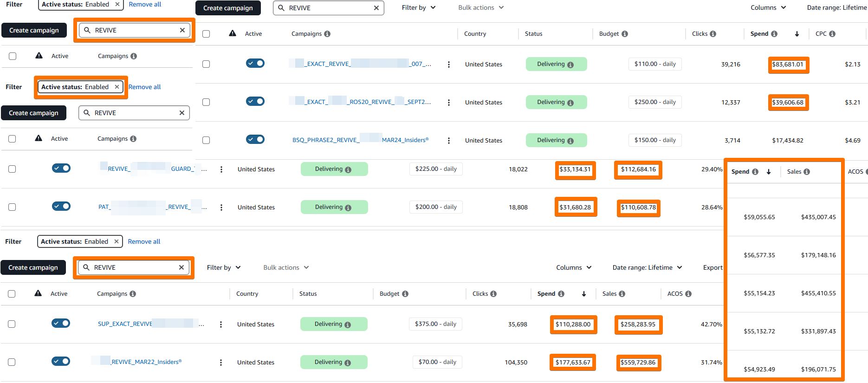Open the kebab menu for SUP_EXACT_REVIVE campaign
Screen dimensions: 868x383
[220, 325]
